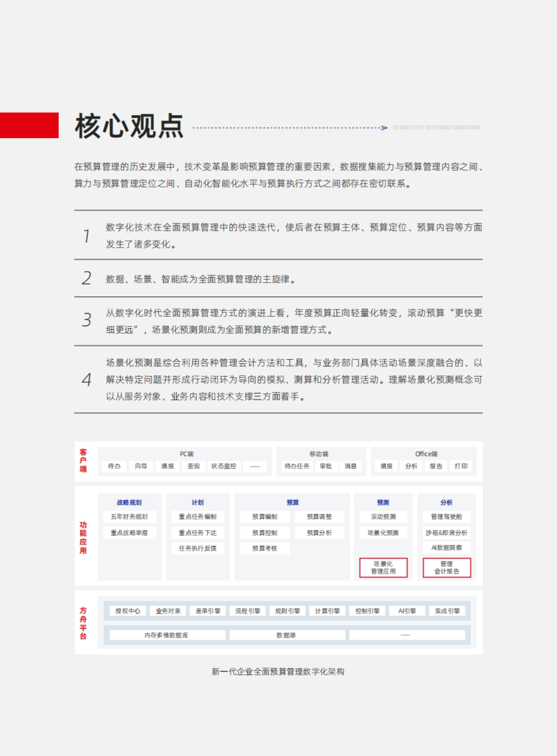Click 审批 under 移动端
This screenshot has width=557, height=756.
(x=326, y=466)
